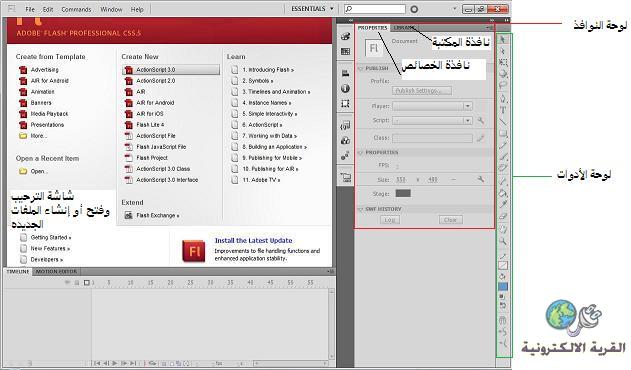The height and width of the screenshot is (370, 631).
Task: Open the Install the Latest Update link
Action: (254, 240)
